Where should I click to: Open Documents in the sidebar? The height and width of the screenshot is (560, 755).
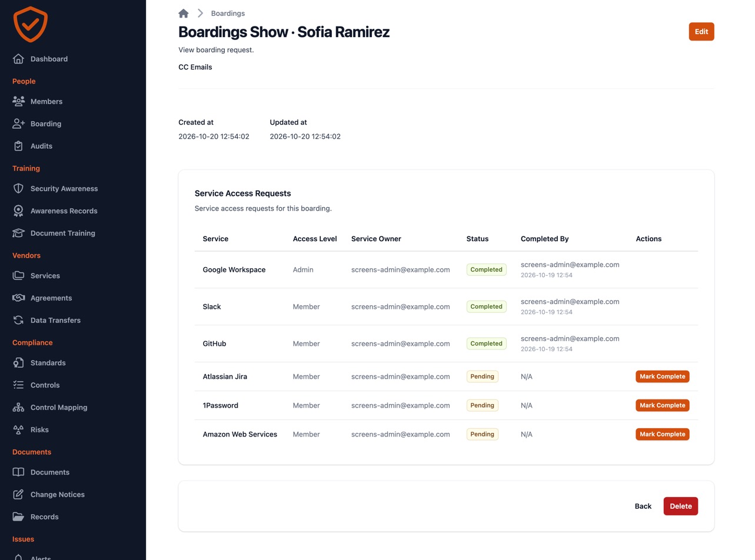(50, 472)
